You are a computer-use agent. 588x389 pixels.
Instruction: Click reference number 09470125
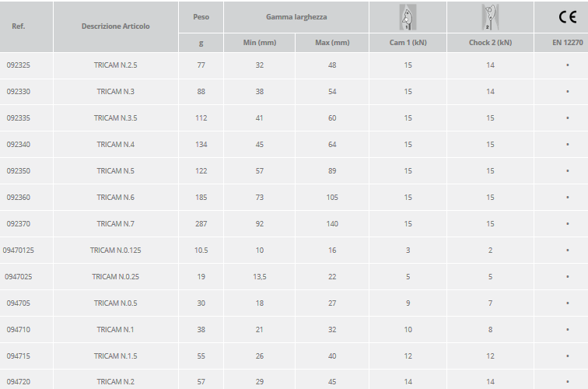(19, 251)
